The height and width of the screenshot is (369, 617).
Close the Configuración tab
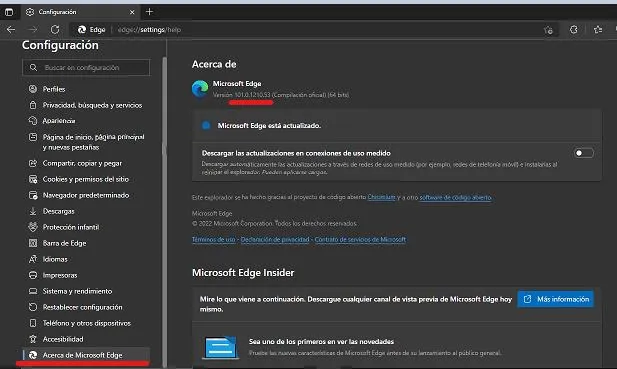click(x=132, y=12)
